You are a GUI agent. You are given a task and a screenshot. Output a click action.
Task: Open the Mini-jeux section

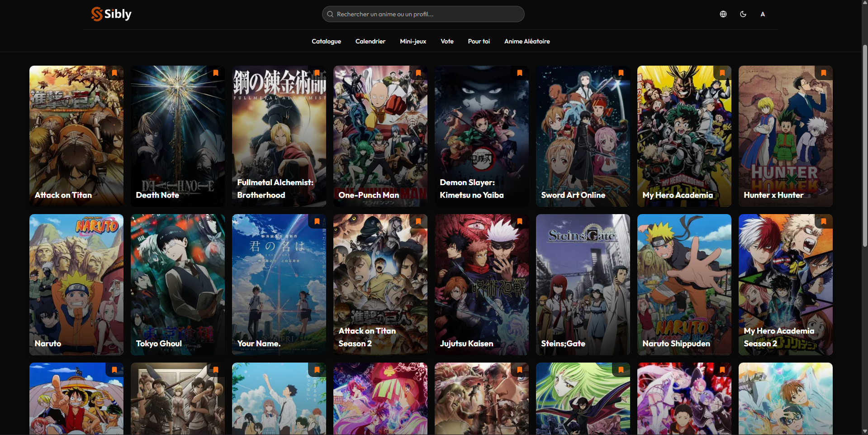413,41
